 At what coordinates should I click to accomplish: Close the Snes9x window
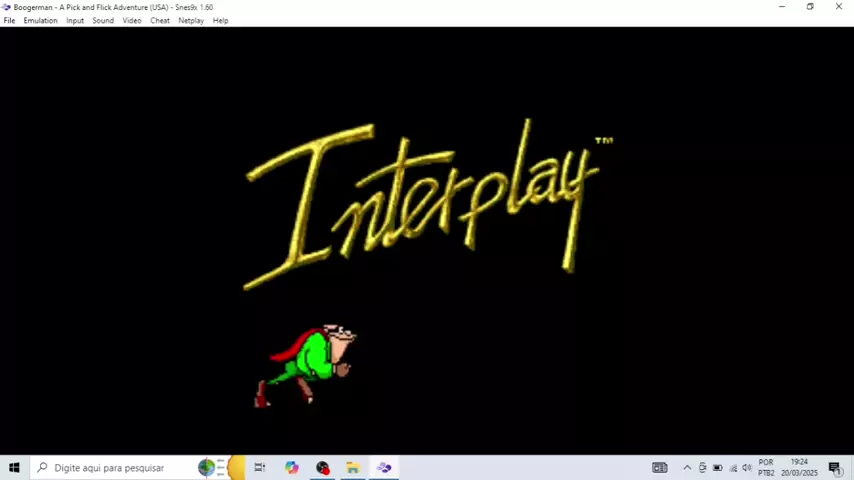click(x=839, y=7)
